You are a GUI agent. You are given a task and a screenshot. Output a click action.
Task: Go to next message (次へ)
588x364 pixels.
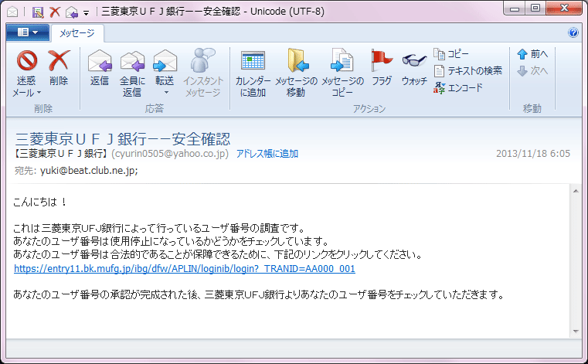point(532,70)
